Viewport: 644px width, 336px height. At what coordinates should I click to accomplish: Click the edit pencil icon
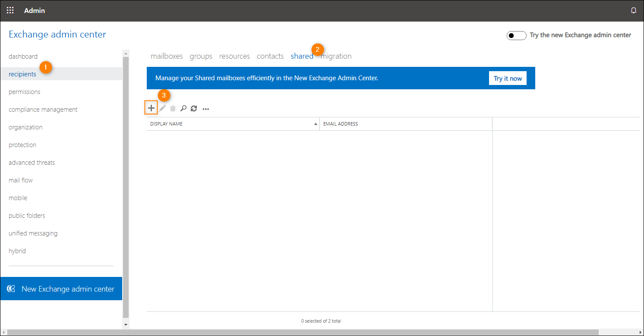click(x=163, y=108)
